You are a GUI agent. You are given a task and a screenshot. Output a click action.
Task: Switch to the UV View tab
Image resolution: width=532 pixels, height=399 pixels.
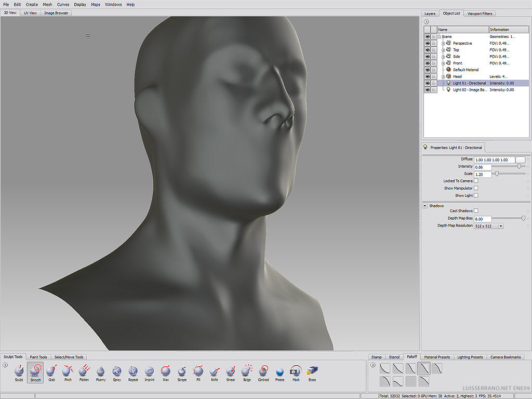click(x=30, y=13)
